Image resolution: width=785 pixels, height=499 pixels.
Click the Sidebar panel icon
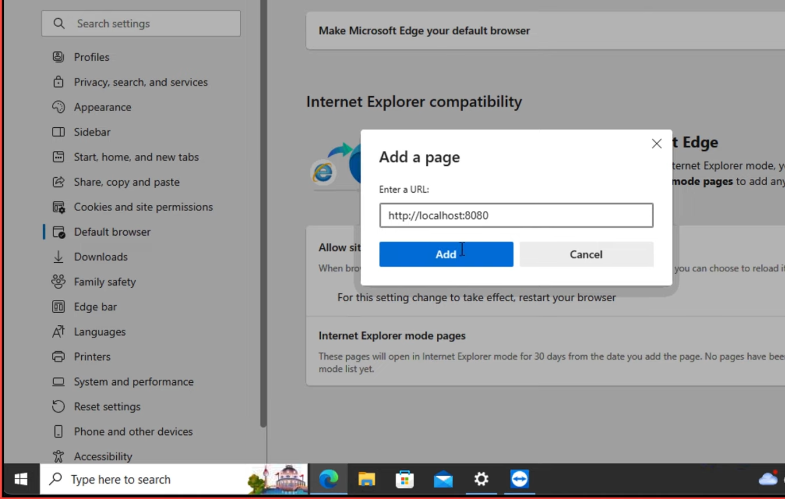[59, 132]
